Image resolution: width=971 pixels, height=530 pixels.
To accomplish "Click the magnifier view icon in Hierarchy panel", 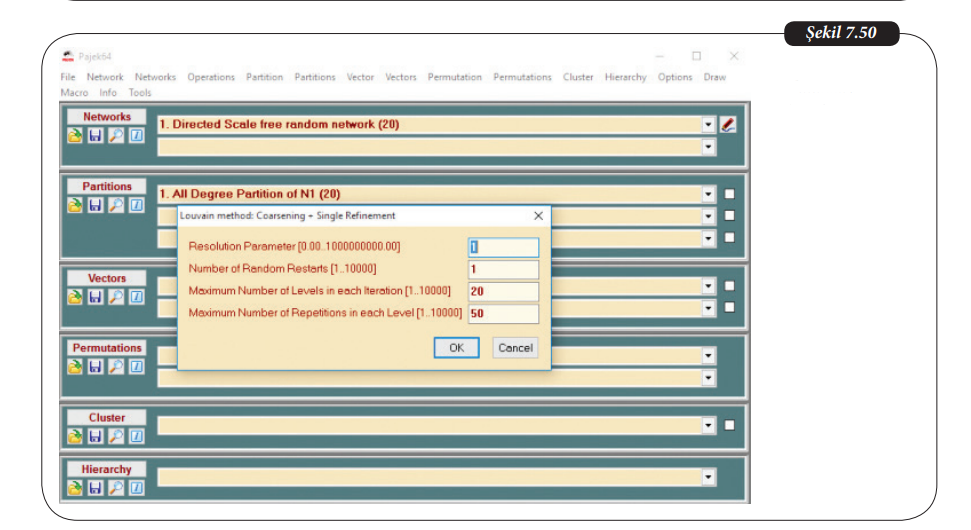I will coord(116,488).
